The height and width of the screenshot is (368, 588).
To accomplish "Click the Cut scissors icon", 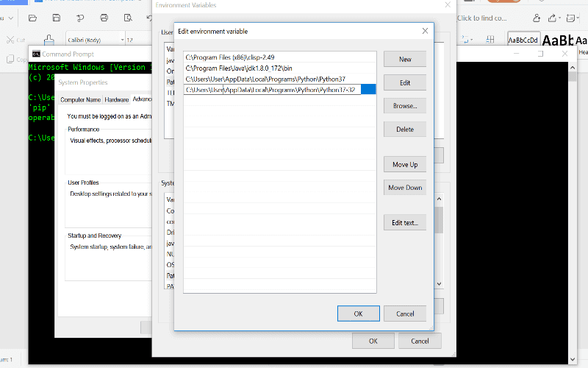I will (x=10, y=40).
